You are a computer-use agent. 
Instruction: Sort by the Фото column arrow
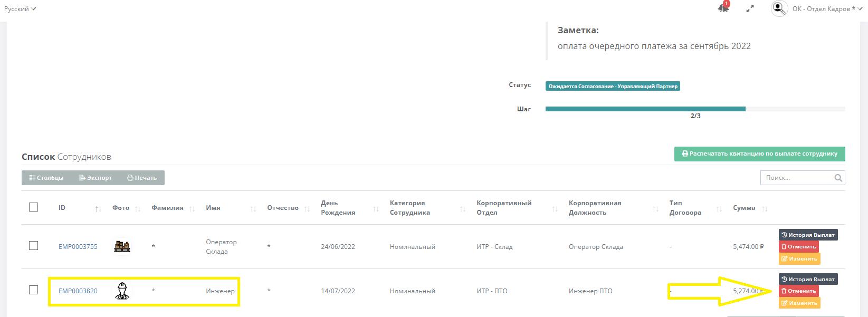click(x=138, y=209)
